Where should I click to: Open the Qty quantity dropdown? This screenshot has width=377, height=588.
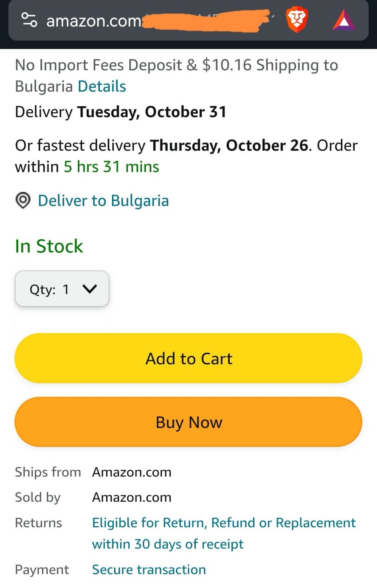point(62,289)
